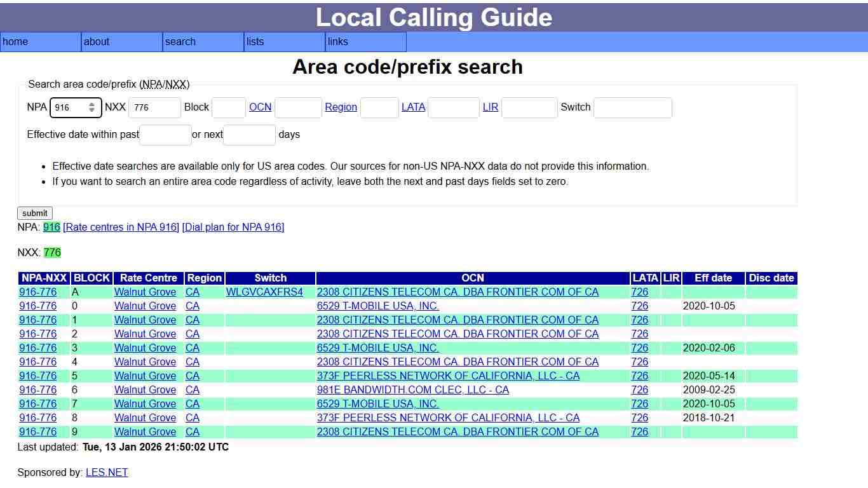Click the Region label link in search form
This screenshot has width=868, height=488.
(341, 107)
